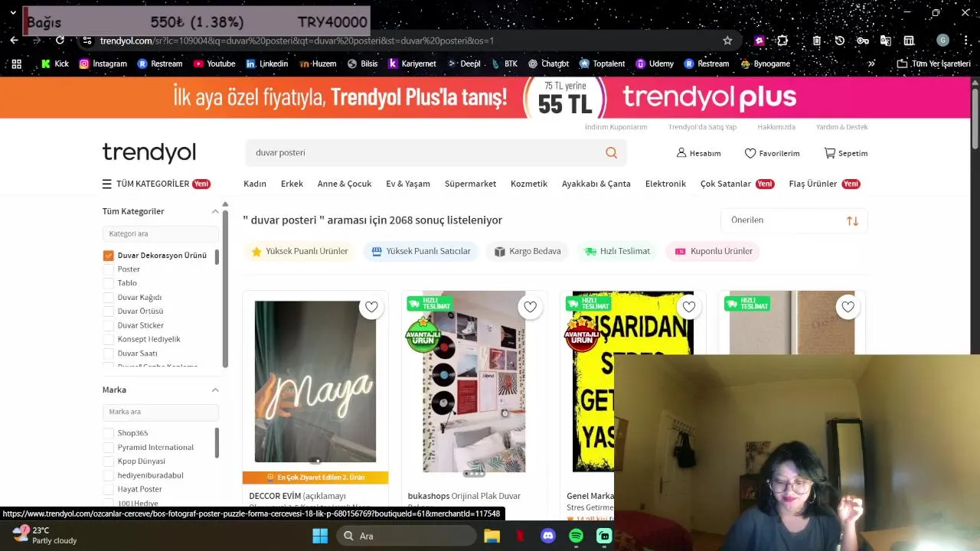Filter by Kargo Bedava
The height and width of the screenshot is (551, 980).
(527, 251)
